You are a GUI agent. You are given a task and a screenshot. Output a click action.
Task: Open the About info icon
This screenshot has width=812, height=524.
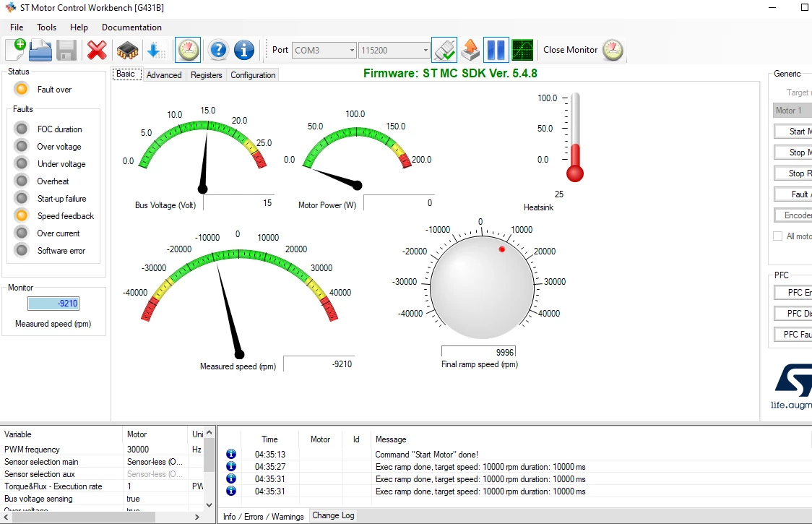pyautogui.click(x=244, y=51)
